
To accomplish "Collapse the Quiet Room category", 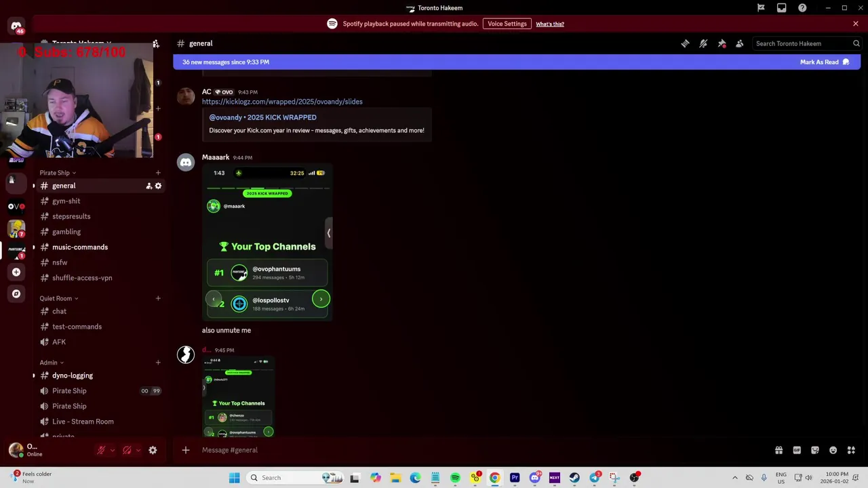I will click(58, 298).
